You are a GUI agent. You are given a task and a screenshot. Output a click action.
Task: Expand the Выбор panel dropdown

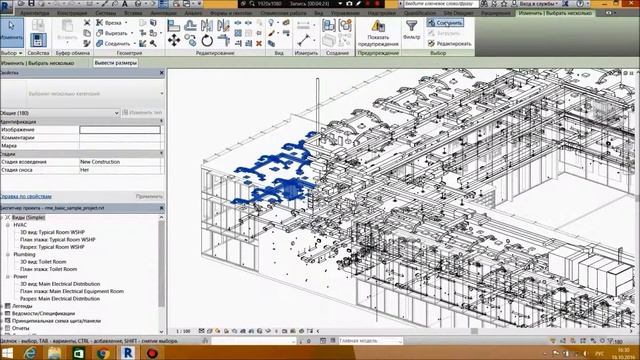pyautogui.click(x=11, y=53)
